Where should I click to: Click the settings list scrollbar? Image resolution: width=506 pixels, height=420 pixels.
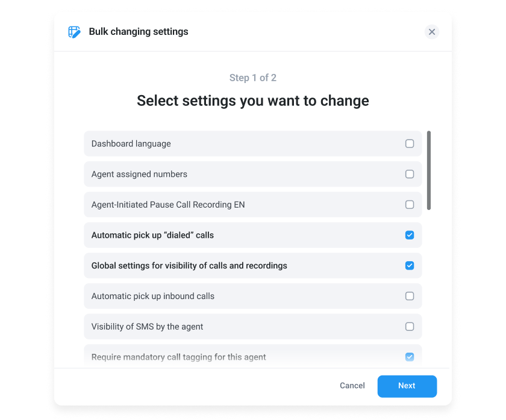(x=429, y=170)
